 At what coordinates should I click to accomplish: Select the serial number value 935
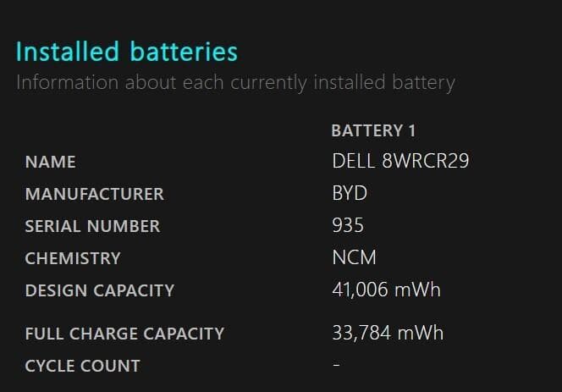coord(348,225)
